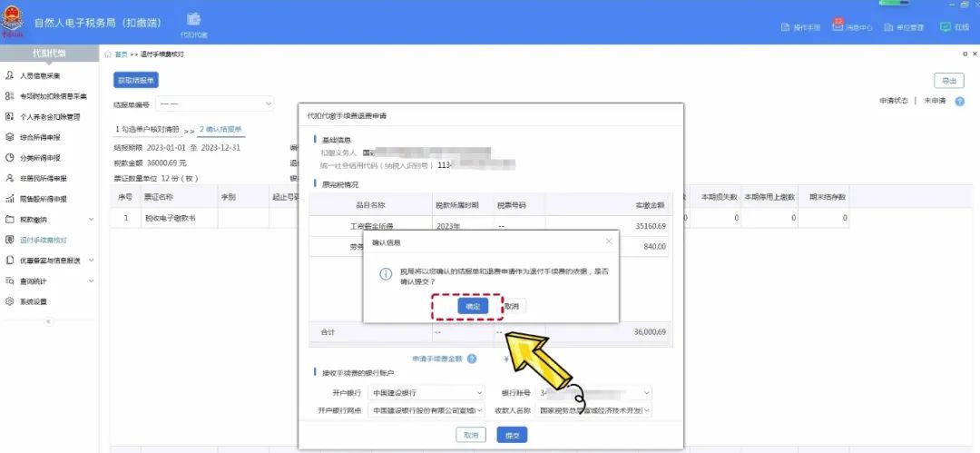Open 单位管理 unit management
980x453 pixels.
click(x=904, y=27)
